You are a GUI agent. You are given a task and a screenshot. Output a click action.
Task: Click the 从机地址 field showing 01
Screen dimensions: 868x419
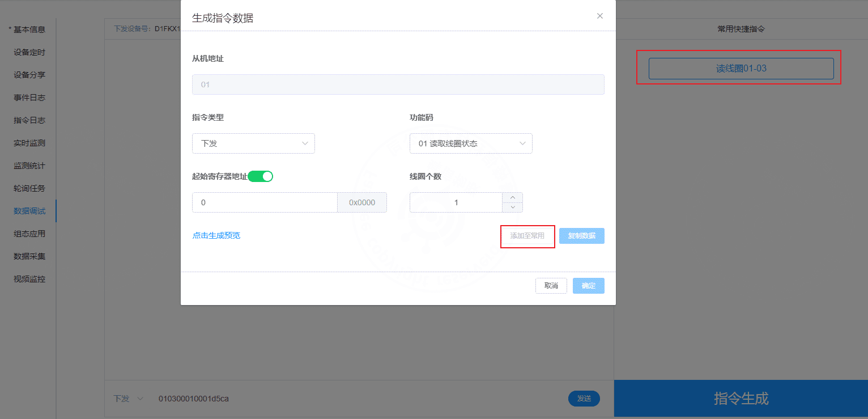click(398, 84)
